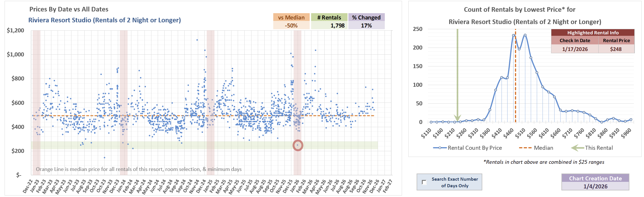Select the Rental Count By Price legend entry
Screen dimensions: 644x197
click(468, 148)
